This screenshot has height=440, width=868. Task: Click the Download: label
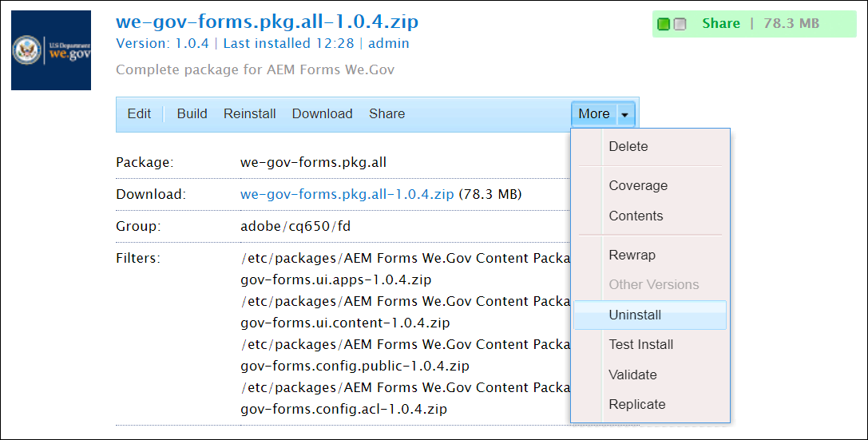tap(151, 195)
